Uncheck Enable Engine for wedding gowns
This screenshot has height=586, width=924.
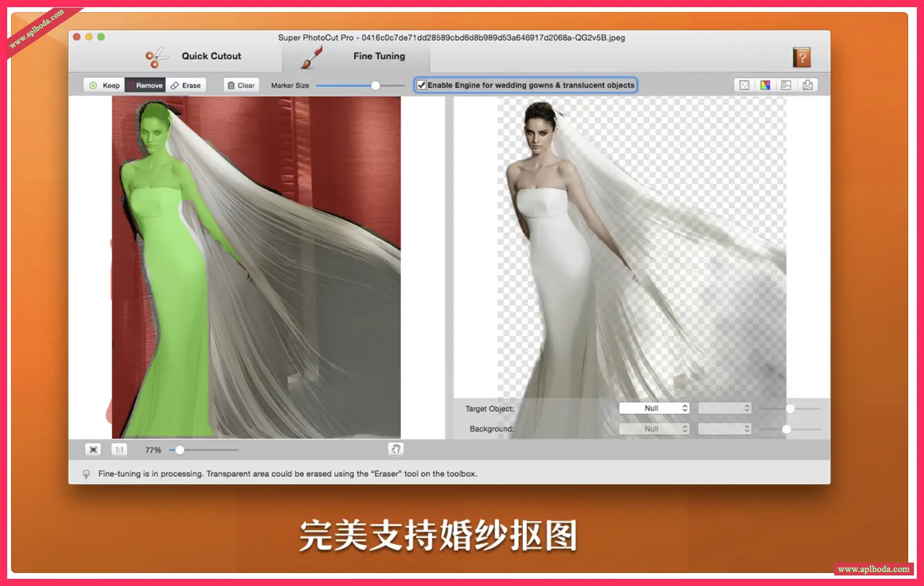coord(421,85)
